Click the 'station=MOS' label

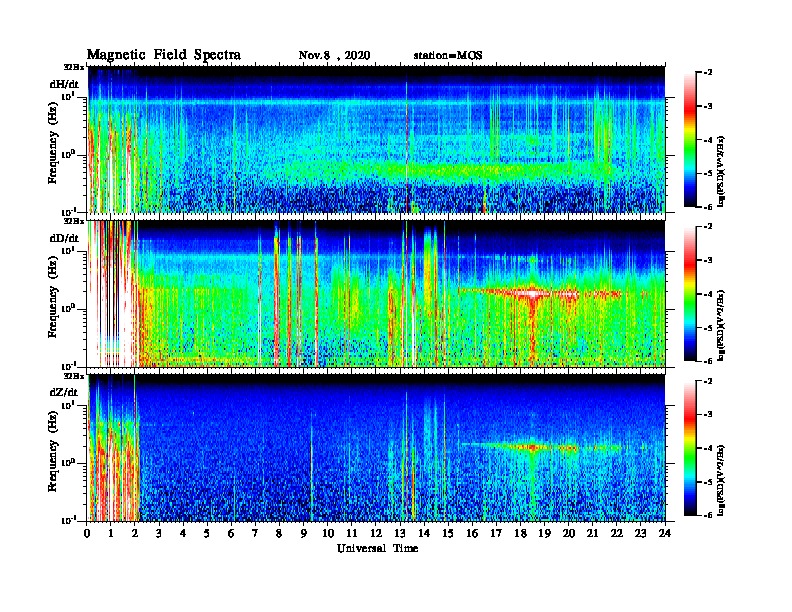tap(448, 56)
